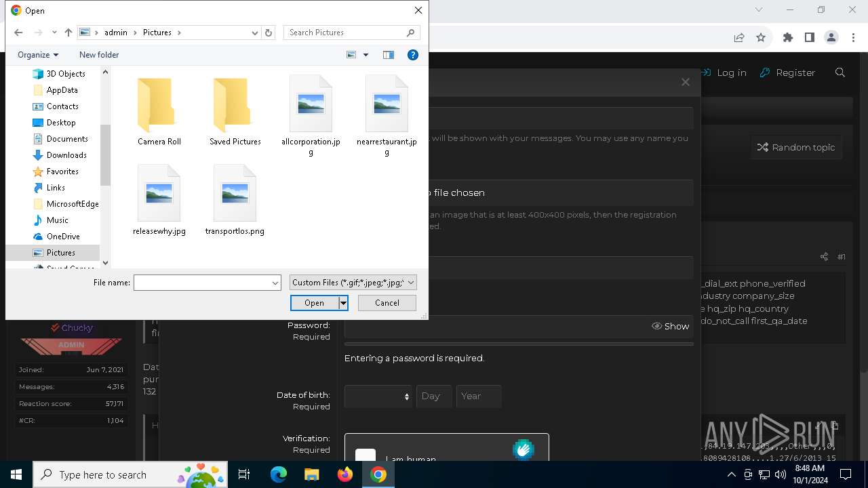Select Links in navigation pane
The width and height of the screenshot is (868, 488).
(x=56, y=188)
